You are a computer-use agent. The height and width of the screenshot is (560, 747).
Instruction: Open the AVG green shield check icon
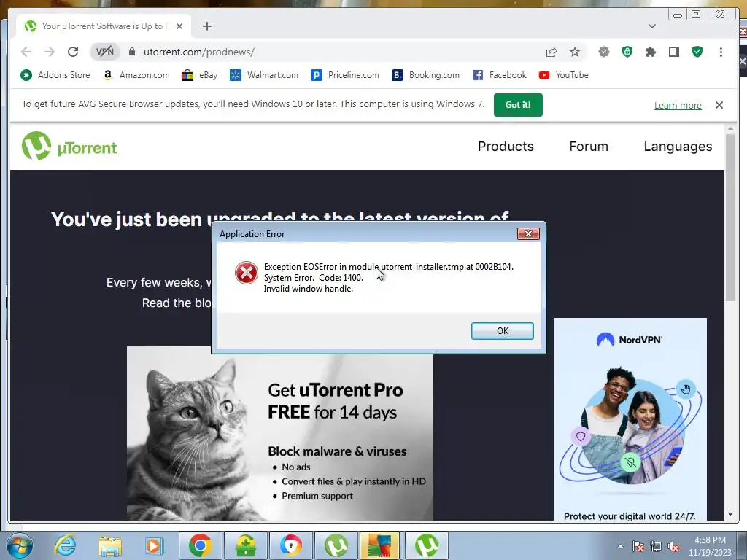[x=697, y=52]
